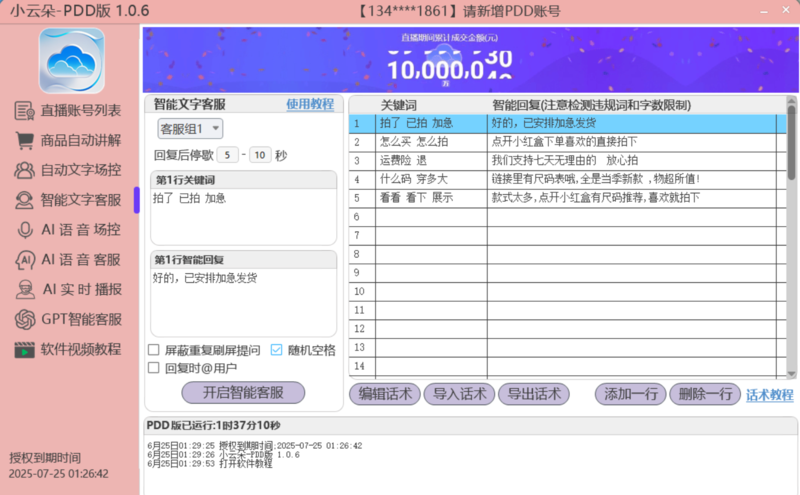Viewport: 800px width, 495px height.
Task: Click the AI实时播报 announcer icon
Action: [x=25, y=289]
